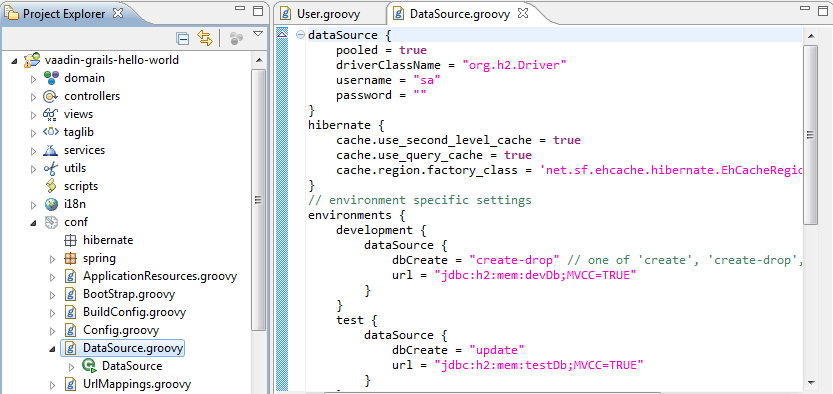Collapse the conf folder
Screen dimensions: 833x394
point(33,224)
